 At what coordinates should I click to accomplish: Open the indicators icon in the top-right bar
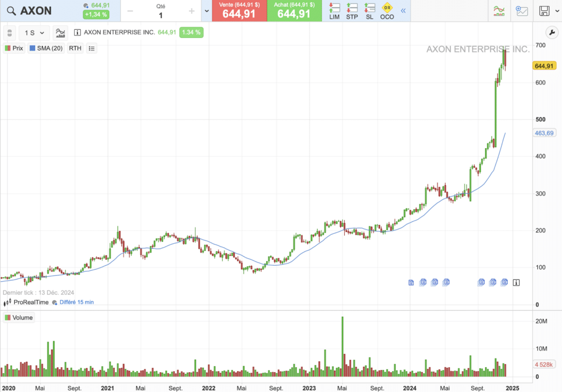[499, 11]
